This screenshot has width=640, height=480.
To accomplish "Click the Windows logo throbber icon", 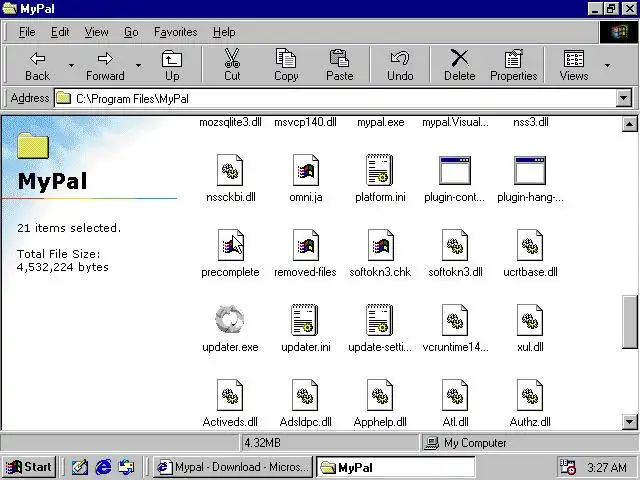I will coord(619,32).
